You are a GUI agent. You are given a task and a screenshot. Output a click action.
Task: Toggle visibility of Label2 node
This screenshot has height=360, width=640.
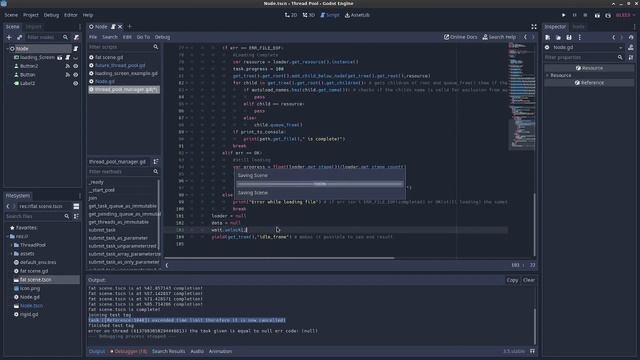(x=76, y=83)
